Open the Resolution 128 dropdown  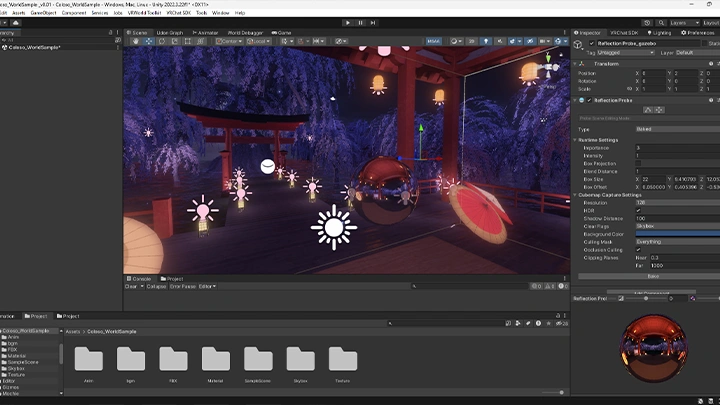click(x=678, y=202)
